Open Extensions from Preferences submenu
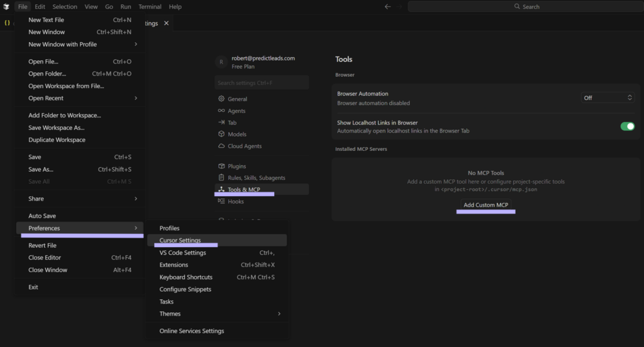 pos(217,265)
